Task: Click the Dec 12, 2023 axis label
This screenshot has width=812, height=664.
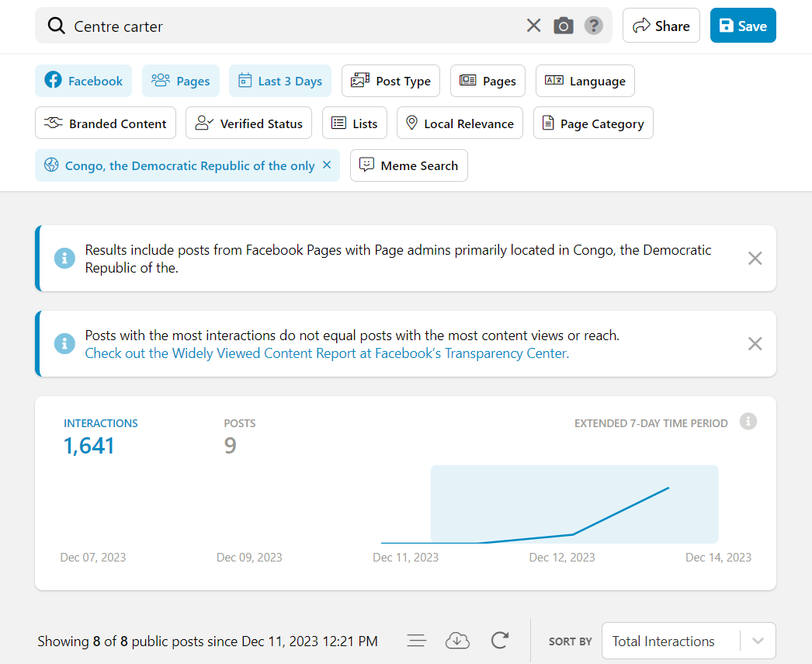Action: (x=562, y=558)
